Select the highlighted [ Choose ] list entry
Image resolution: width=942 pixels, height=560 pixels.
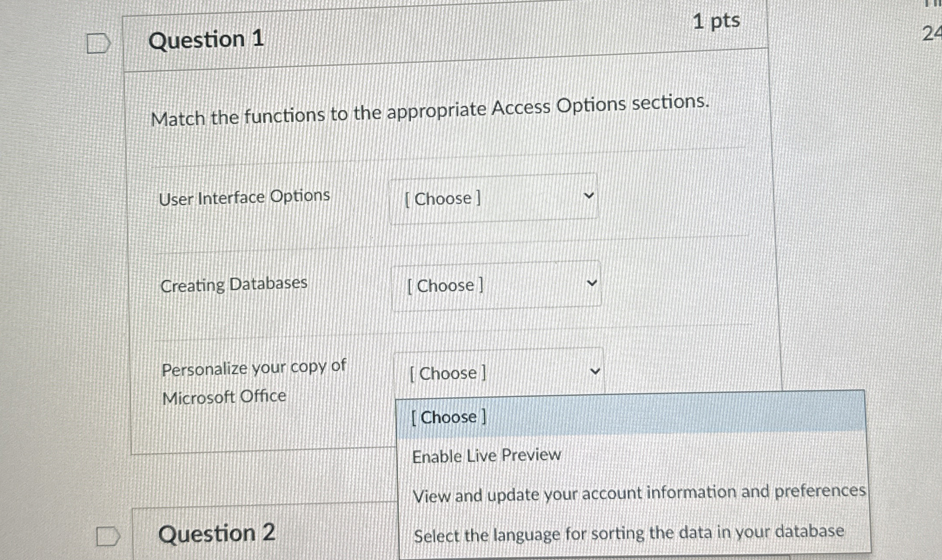click(x=448, y=417)
